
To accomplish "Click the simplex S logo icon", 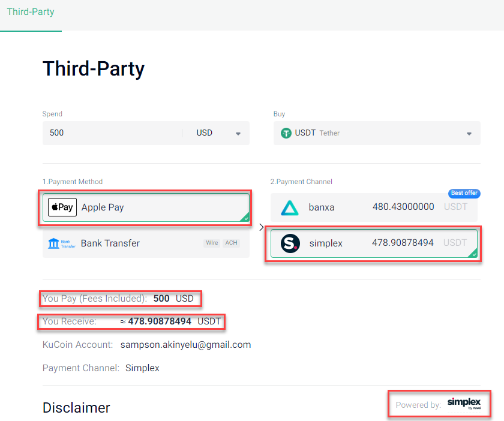I will click(290, 243).
